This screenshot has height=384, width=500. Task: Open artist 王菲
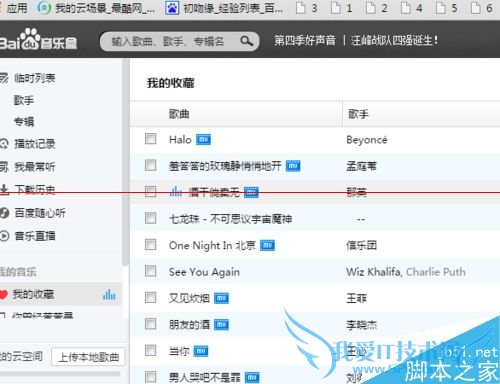tap(356, 298)
